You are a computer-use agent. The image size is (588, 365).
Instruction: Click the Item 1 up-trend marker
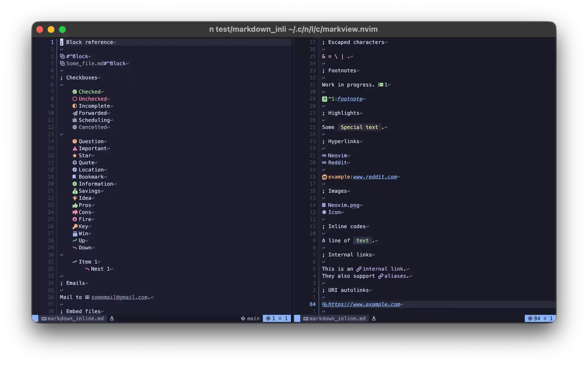[x=75, y=262]
